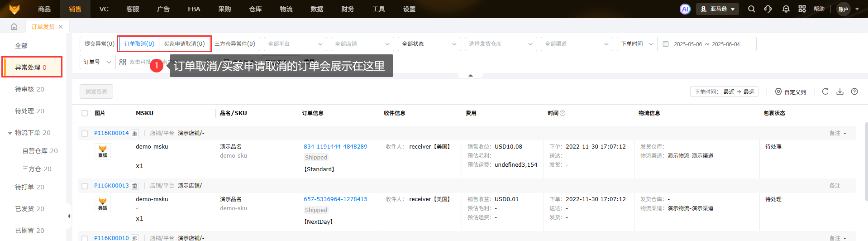Click the 自定义列 gear icon
This screenshot has height=241, width=868.
point(778,92)
